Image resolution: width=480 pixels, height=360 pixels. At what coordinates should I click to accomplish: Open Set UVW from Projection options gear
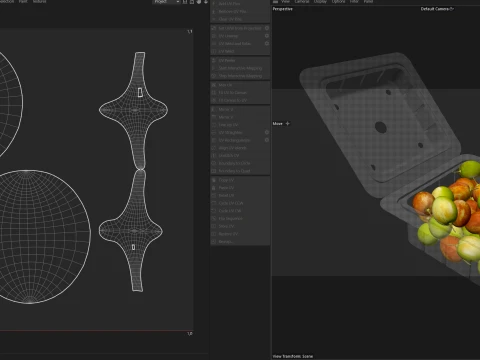pyautogui.click(x=267, y=28)
